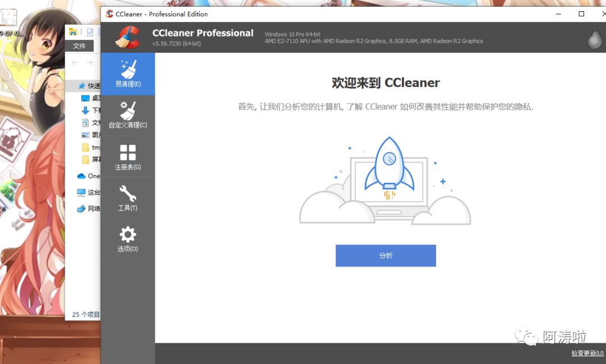Minimize the CCleaner window
Screen dimensions: 606x364
[558, 14]
